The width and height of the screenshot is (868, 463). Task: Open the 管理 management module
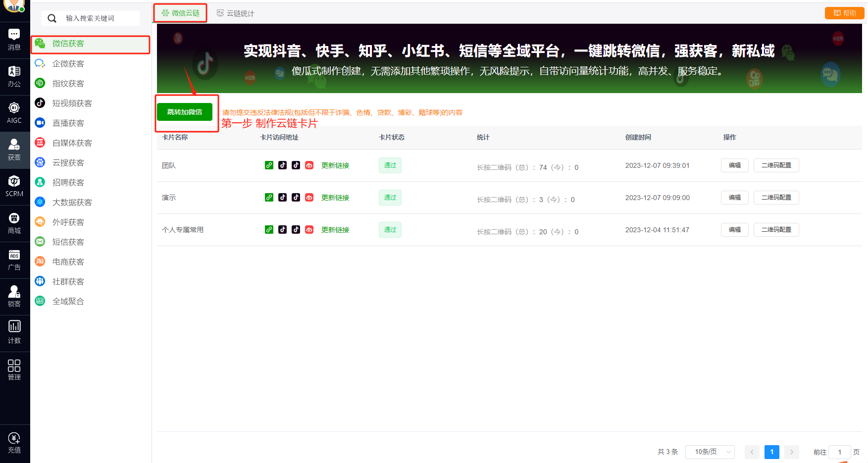click(14, 370)
